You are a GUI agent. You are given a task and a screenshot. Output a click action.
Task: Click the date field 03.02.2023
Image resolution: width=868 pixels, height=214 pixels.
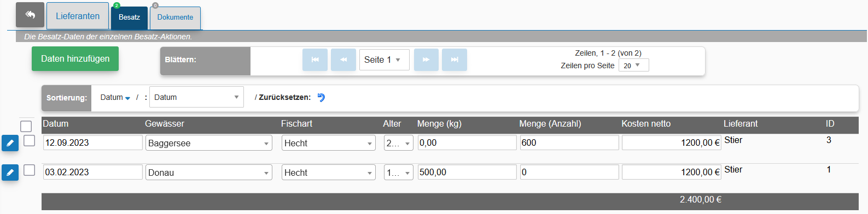[92, 172]
